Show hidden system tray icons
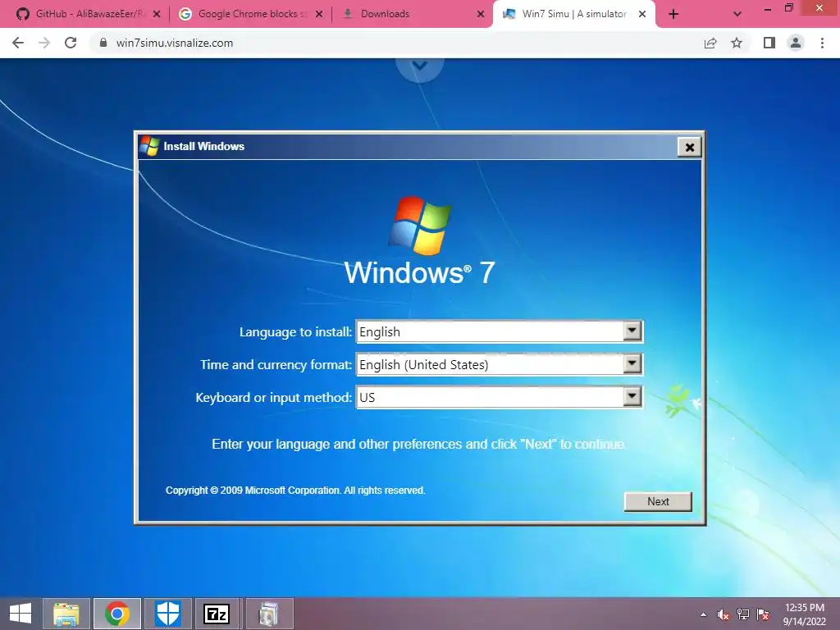The height and width of the screenshot is (630, 840). [703, 614]
